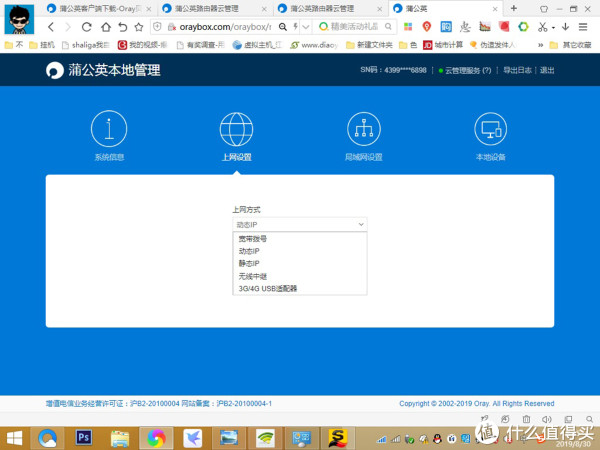Open the 其它收藏 bookmarks folder
The image size is (600, 450).
[x=571, y=45]
